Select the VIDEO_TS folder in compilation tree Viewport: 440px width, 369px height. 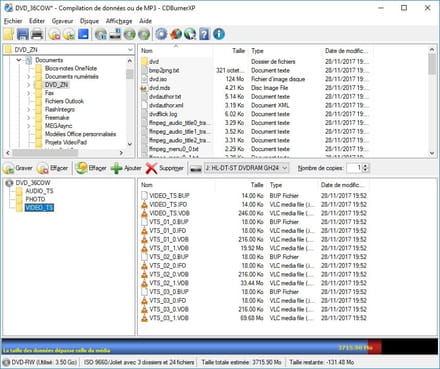point(39,208)
